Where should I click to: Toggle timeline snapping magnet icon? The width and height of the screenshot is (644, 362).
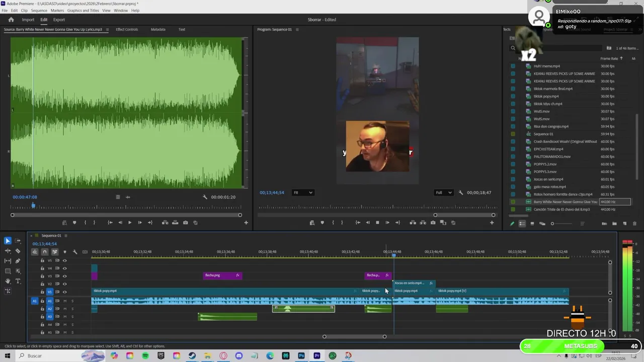pyautogui.click(x=45, y=252)
